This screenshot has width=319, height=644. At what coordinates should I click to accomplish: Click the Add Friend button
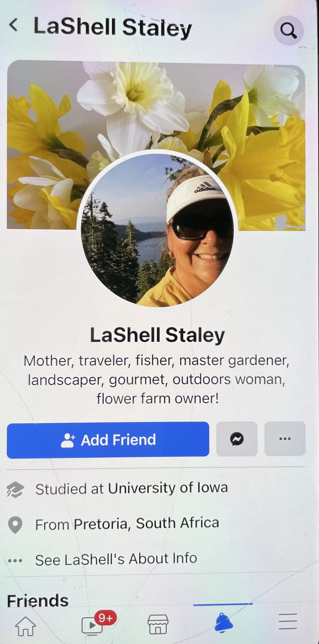(108, 440)
